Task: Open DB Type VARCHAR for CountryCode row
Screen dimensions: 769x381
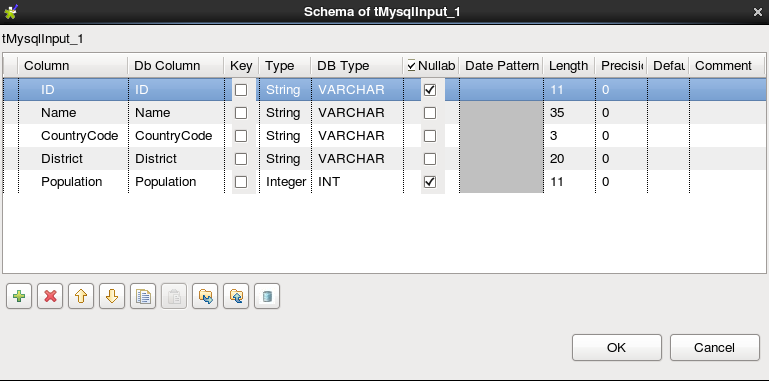Action: (357, 136)
